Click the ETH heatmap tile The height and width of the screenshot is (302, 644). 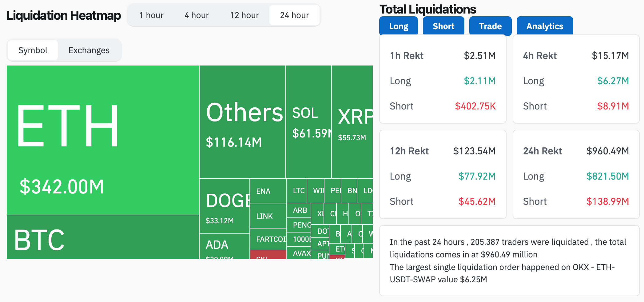pyautogui.click(x=103, y=140)
